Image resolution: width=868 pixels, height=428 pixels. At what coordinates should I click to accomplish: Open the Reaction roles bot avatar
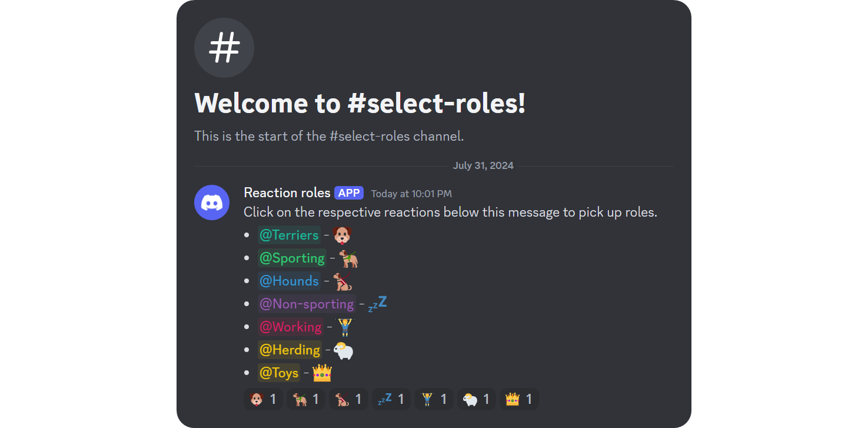tap(212, 203)
